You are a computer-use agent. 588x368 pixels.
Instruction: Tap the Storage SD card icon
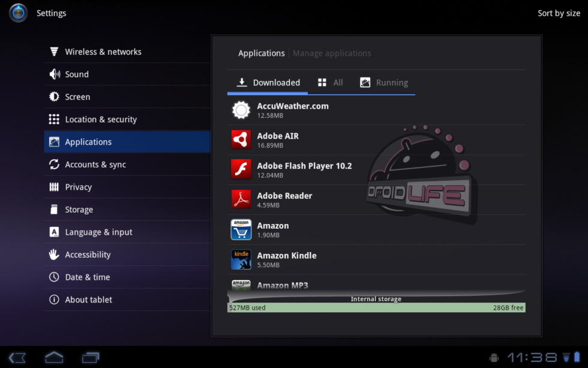point(54,210)
